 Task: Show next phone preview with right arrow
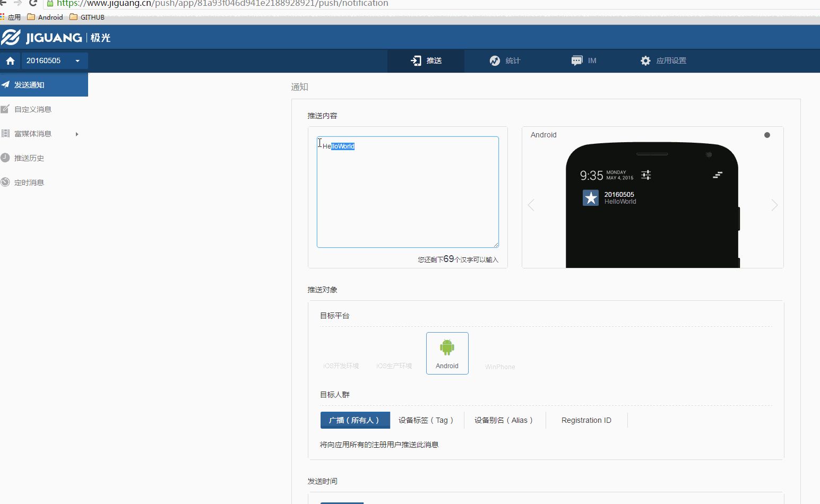click(774, 205)
